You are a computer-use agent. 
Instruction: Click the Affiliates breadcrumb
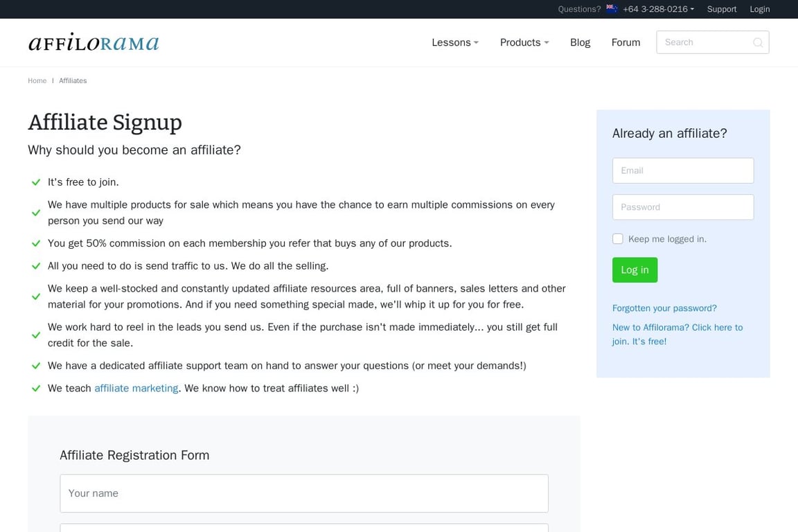tap(73, 80)
